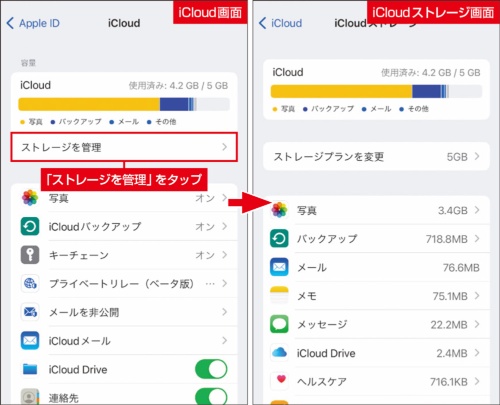Tap the Mail icon in the storage list
500x405 pixels.
[279, 267]
